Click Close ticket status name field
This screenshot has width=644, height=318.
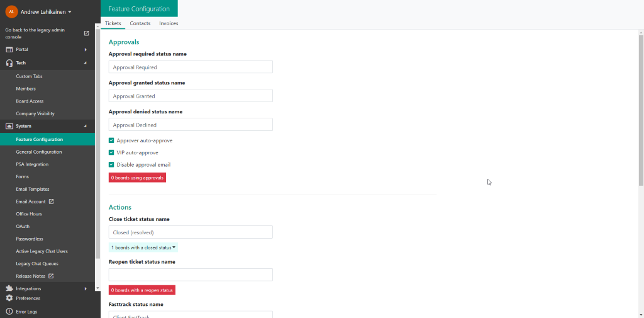[x=191, y=232]
